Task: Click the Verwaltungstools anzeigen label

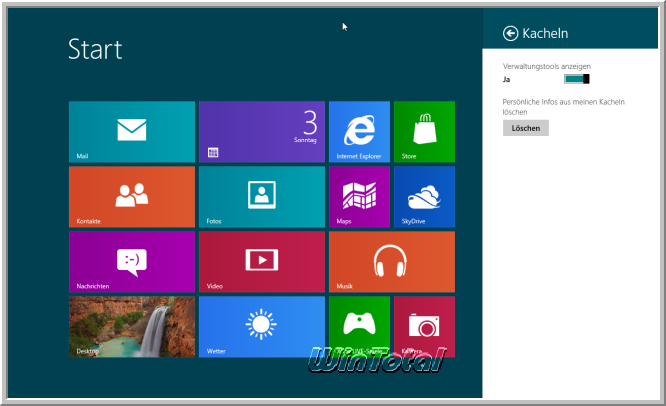Action: pyautogui.click(x=547, y=66)
